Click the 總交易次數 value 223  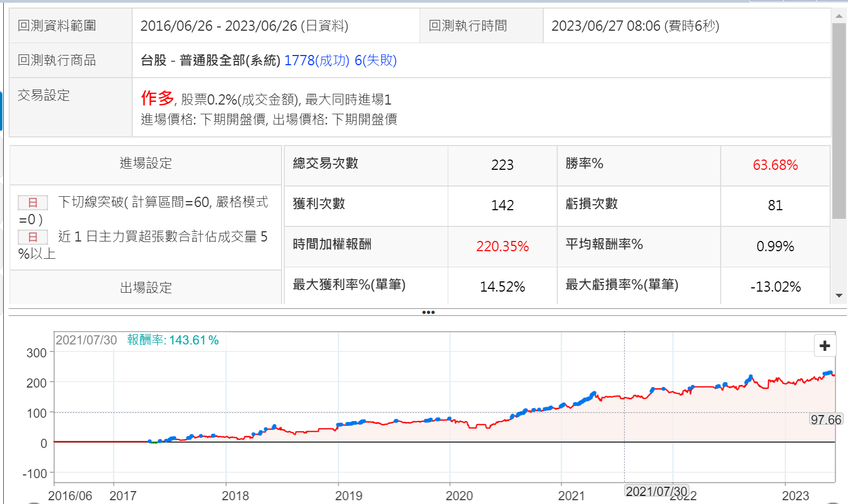[502, 165]
